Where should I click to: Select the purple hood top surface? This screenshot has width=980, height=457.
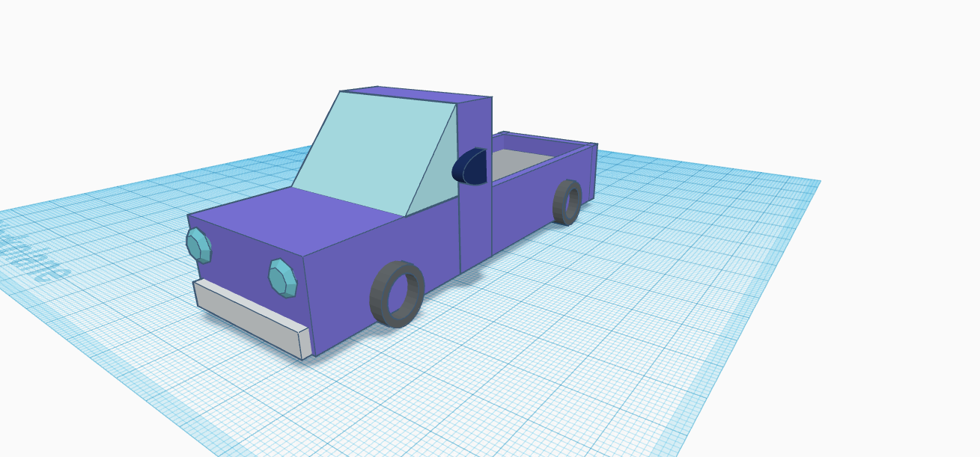point(295,221)
